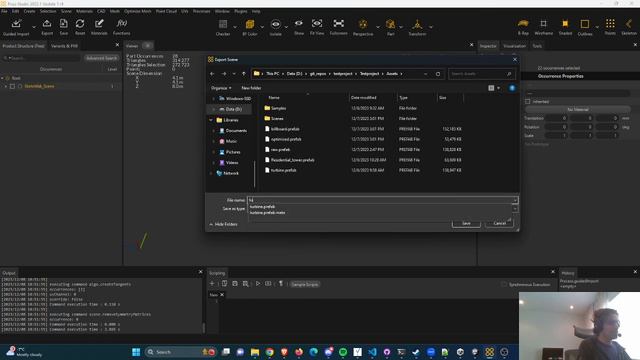
Task: Click the Cancel button in the Export dialog
Action: point(499,223)
